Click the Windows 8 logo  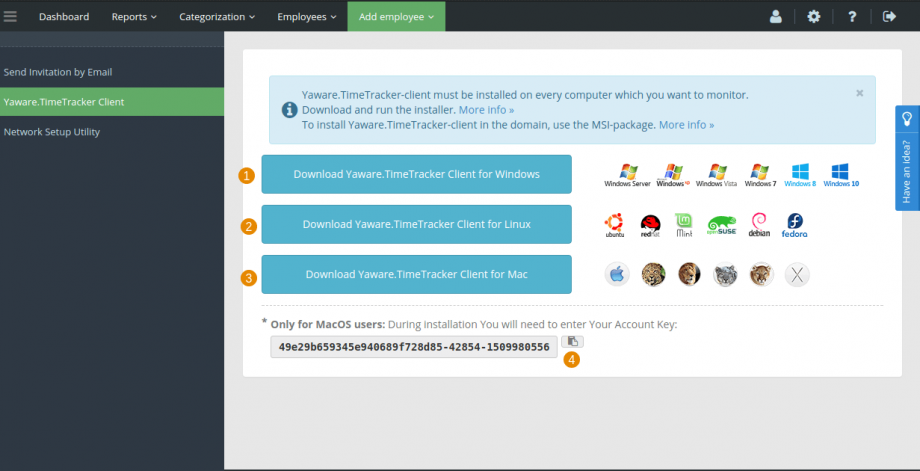coord(800,175)
